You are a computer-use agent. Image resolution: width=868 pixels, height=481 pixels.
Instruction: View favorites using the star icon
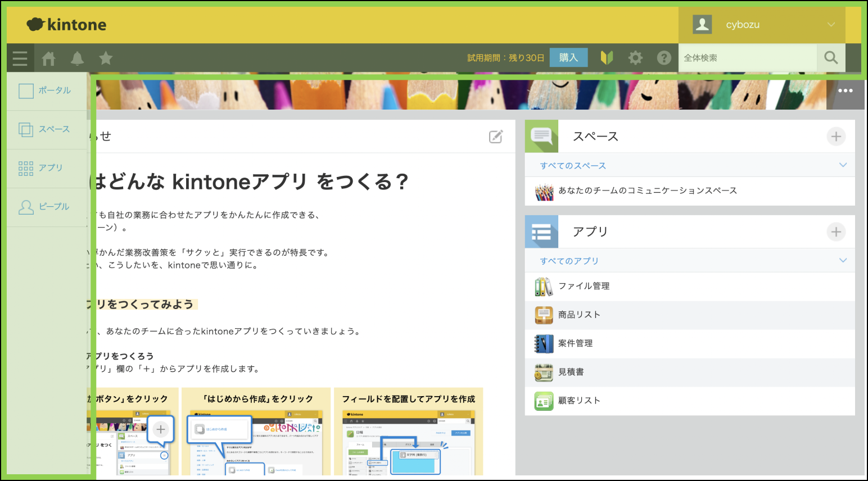pyautogui.click(x=106, y=57)
